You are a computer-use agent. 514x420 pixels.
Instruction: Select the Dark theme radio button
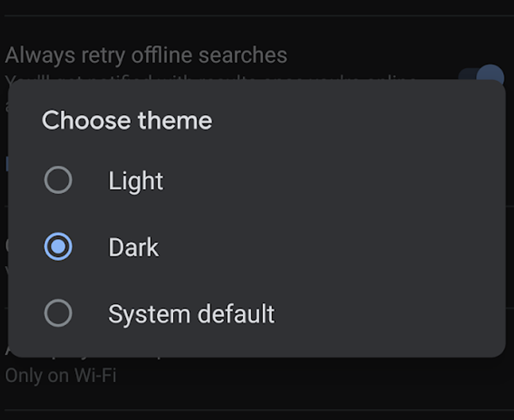[x=58, y=247]
